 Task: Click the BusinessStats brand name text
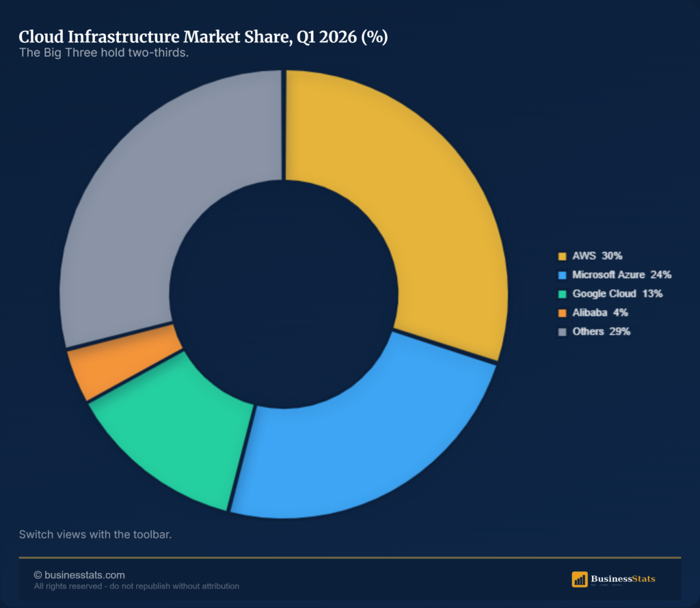pyautogui.click(x=623, y=579)
